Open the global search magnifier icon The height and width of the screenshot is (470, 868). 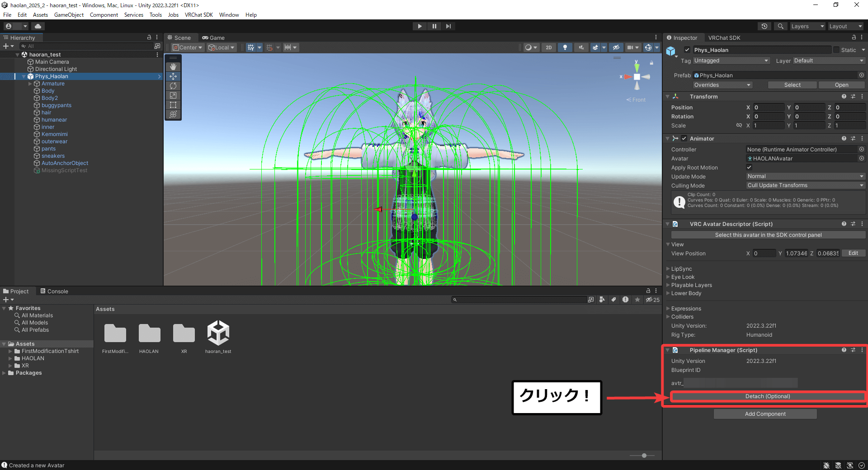point(780,26)
